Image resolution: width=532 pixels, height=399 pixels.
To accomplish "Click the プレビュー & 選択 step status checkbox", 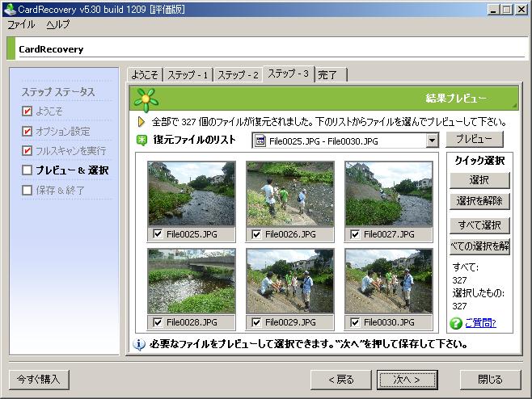I will (27, 170).
